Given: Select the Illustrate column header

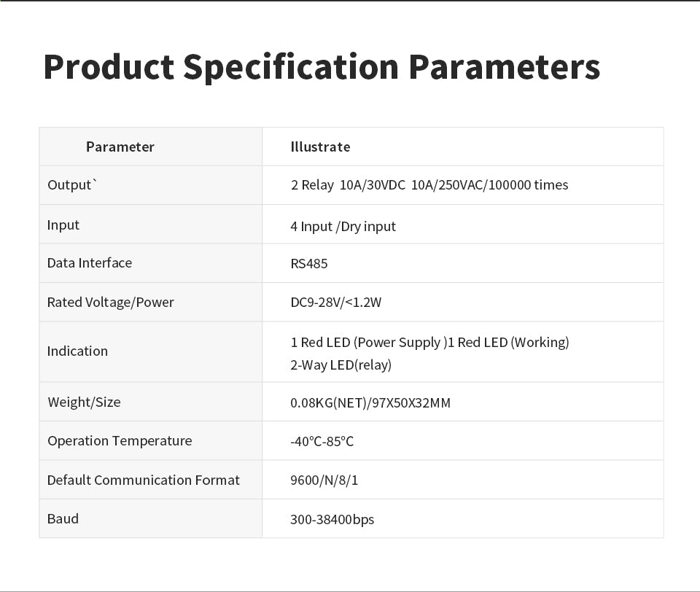Looking at the screenshot, I should pyautogui.click(x=320, y=147).
